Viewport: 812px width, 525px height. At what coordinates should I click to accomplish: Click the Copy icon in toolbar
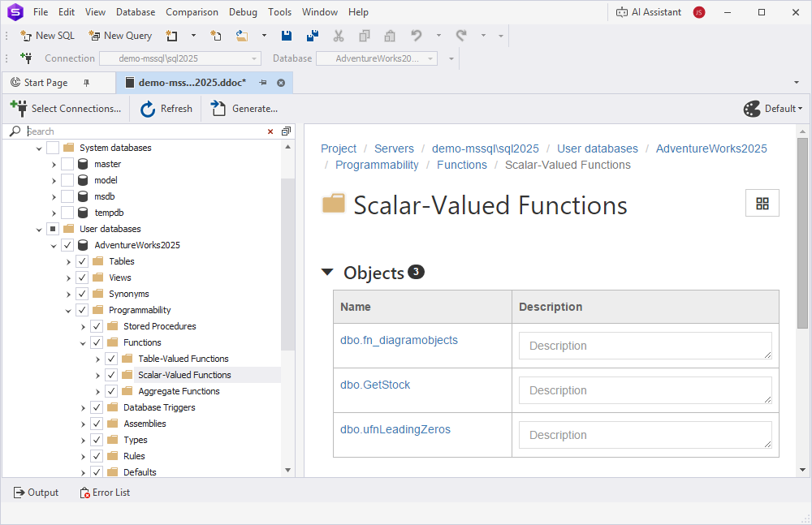(x=365, y=36)
